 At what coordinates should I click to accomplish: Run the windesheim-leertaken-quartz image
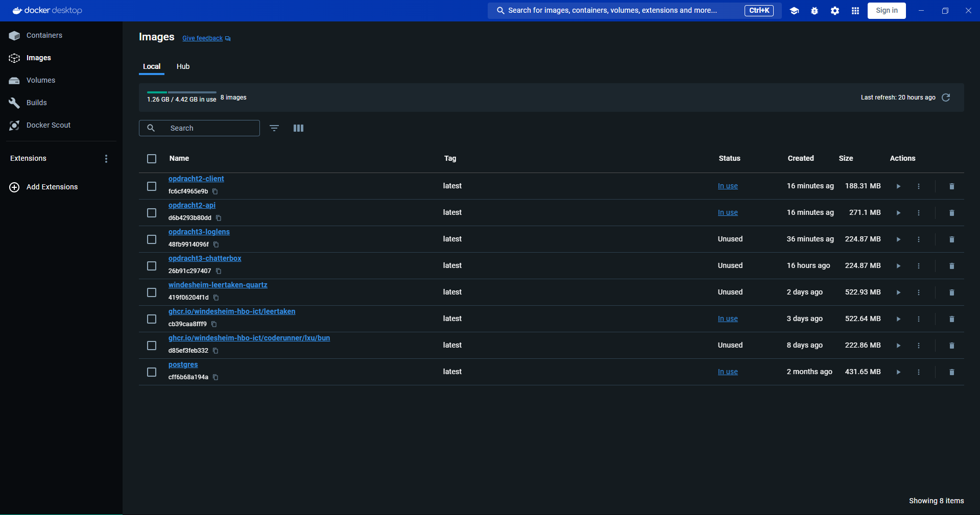coord(898,292)
